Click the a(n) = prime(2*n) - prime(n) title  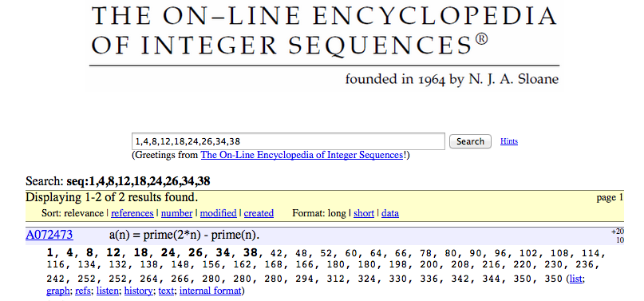184,236
